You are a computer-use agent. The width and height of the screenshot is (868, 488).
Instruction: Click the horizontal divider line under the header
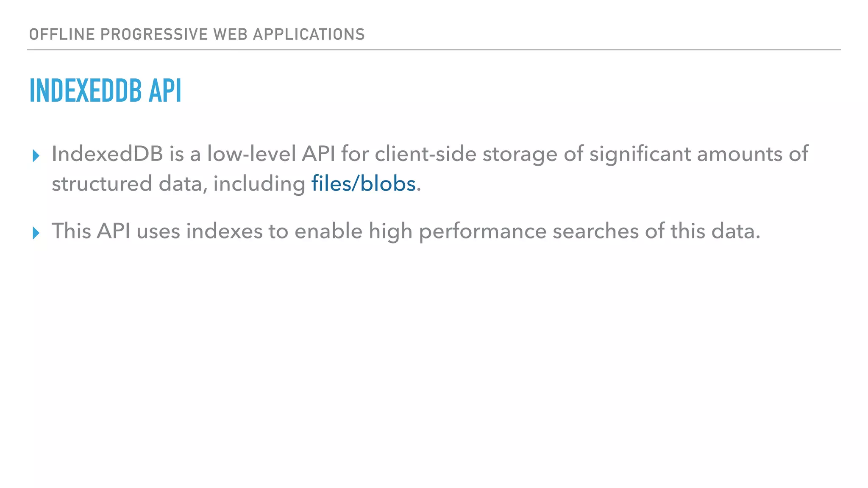tap(434, 50)
